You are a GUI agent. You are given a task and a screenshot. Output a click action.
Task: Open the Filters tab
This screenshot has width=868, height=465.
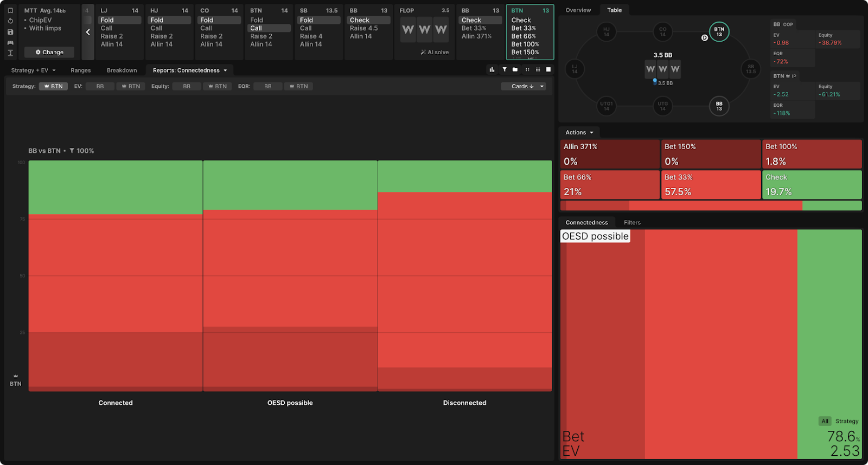(632, 222)
